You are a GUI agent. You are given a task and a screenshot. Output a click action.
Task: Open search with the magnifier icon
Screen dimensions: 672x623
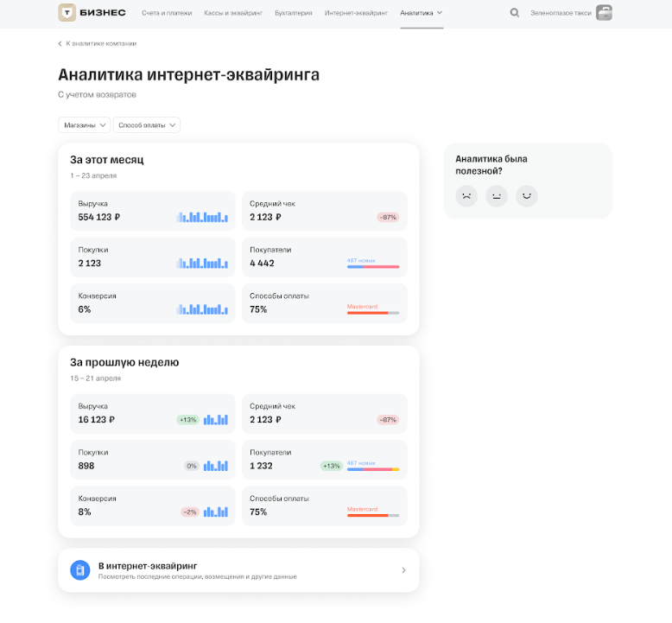coord(515,13)
